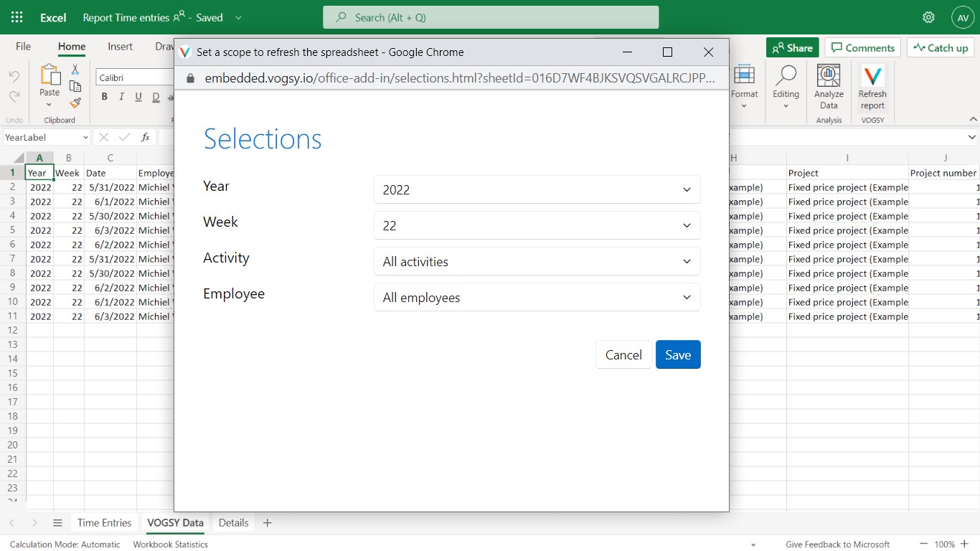Click the Cancel button in Selections
Image resolution: width=980 pixels, height=551 pixels.
(x=623, y=354)
